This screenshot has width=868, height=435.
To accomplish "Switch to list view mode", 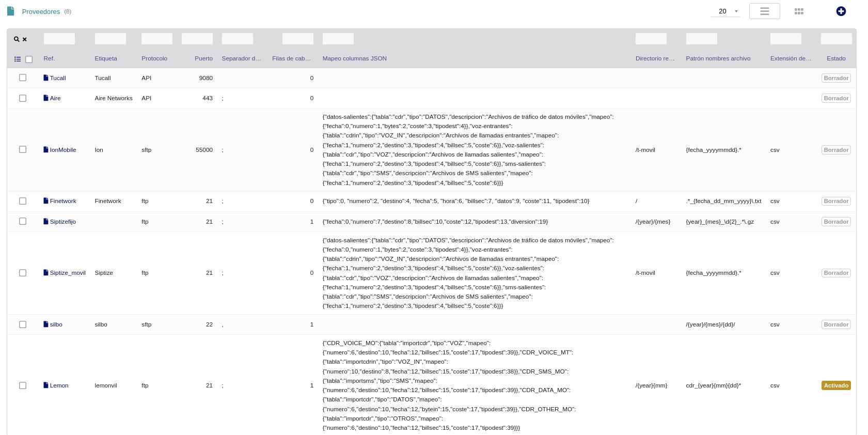I will pos(764,11).
